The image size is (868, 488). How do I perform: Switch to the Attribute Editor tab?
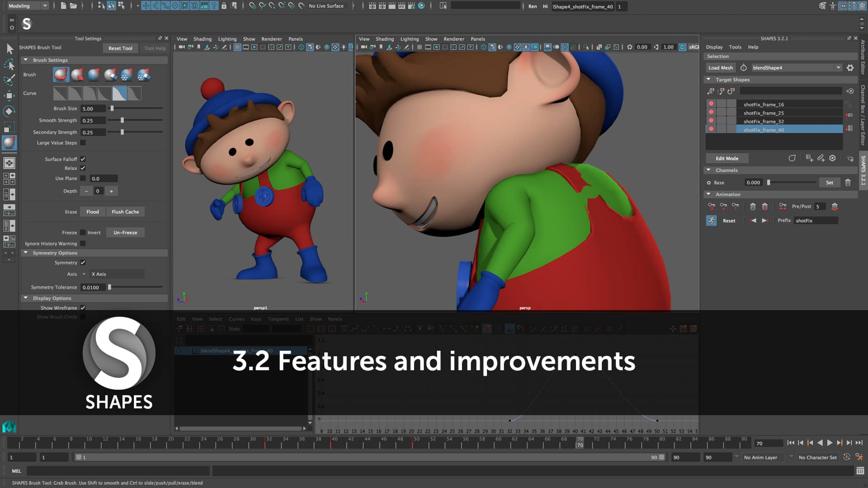(x=863, y=59)
